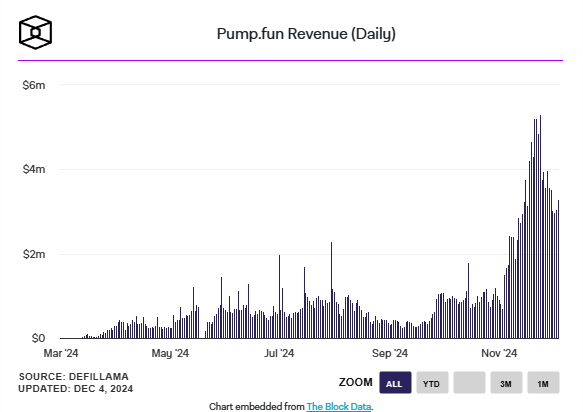Click the UPDATED: DEC 4, 2024 text
Screen dimensions: 583x412
76,389
